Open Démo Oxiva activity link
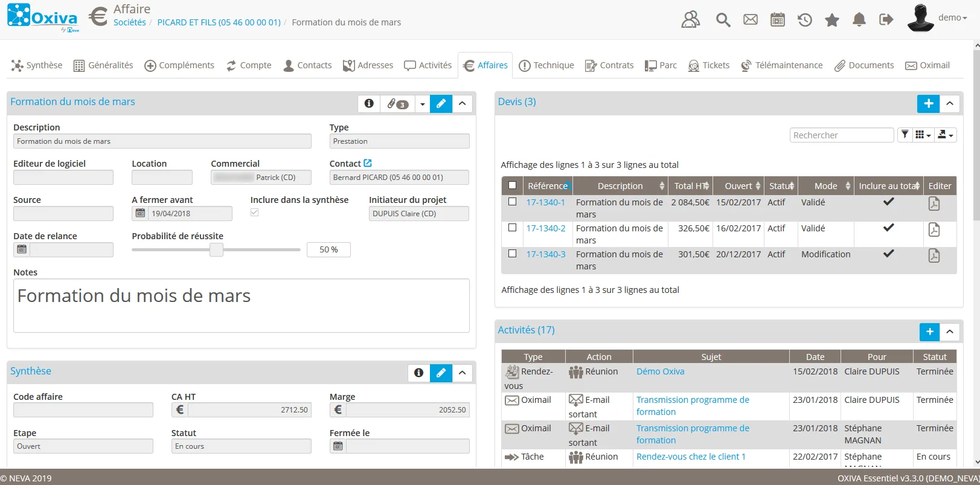Viewport: 980px width, 485px height. 661,371
